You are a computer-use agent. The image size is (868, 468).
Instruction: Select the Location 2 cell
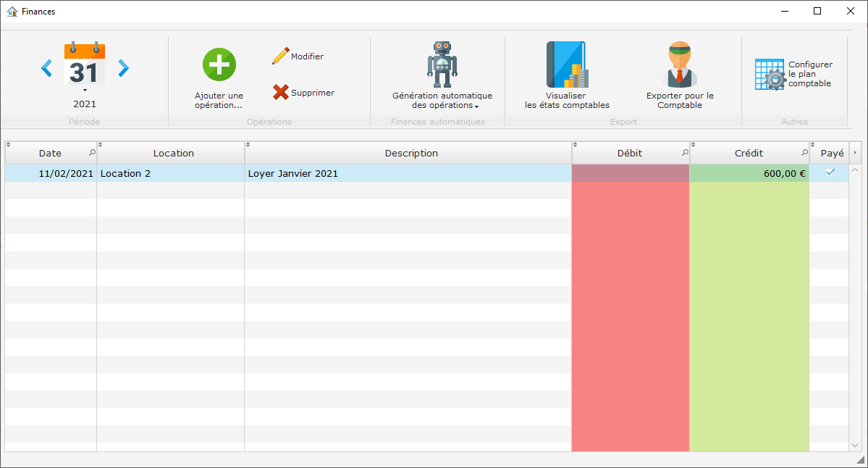[171, 173]
